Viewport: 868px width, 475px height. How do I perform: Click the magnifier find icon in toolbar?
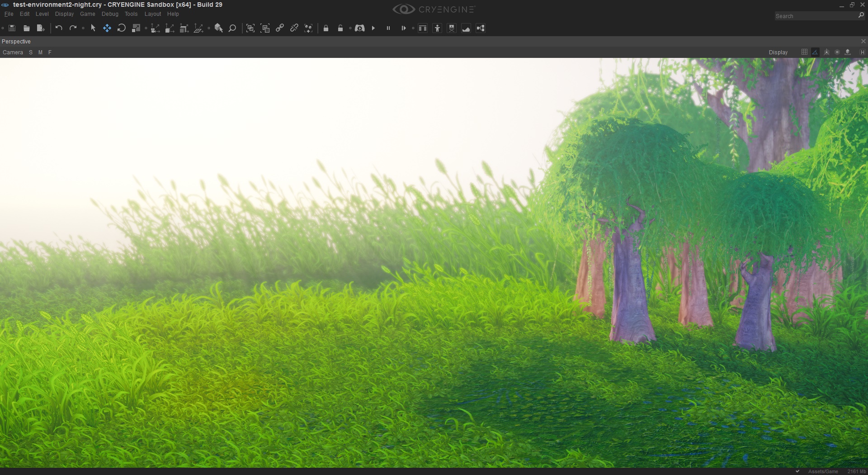232,28
